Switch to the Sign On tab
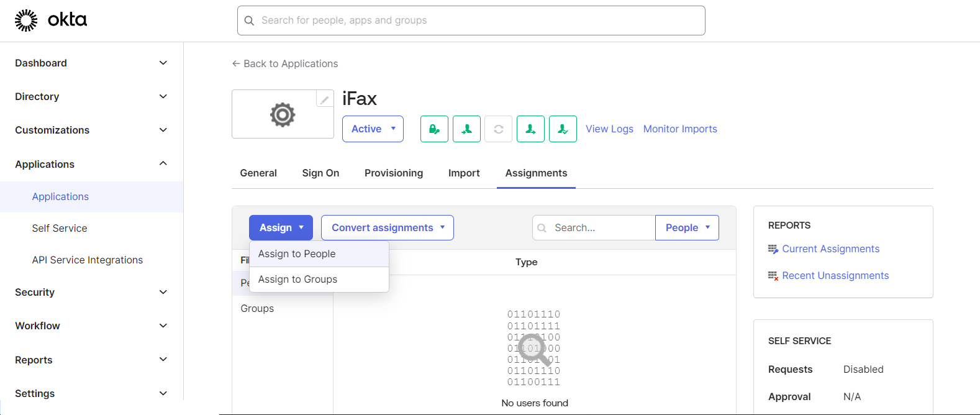This screenshot has height=415, width=980. tap(320, 173)
